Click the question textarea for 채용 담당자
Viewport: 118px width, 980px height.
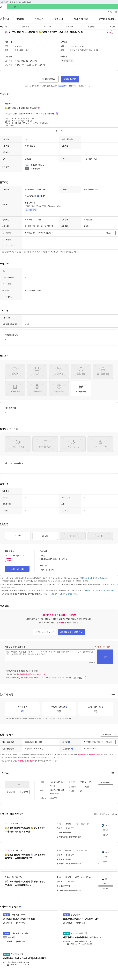[x=50, y=655]
